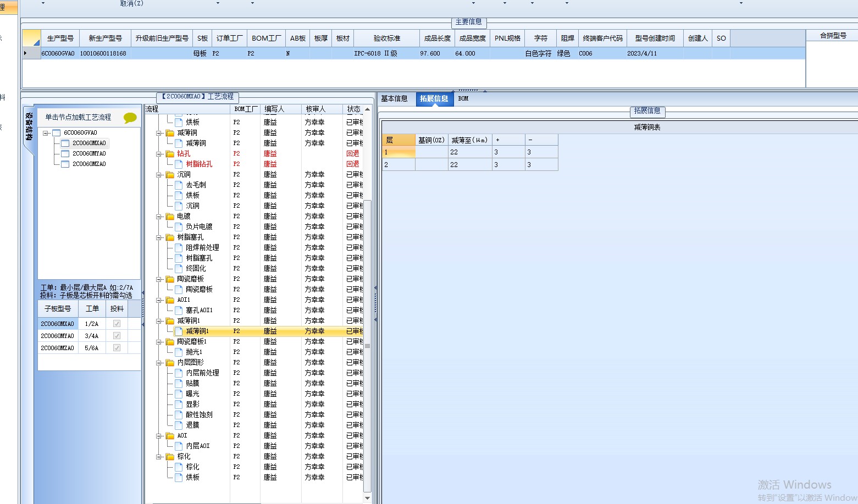Select the 6C0060GVA0 main info row

coord(414,53)
